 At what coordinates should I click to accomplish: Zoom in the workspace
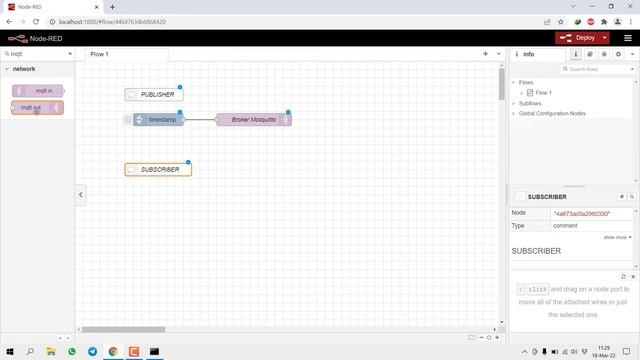[497, 338]
